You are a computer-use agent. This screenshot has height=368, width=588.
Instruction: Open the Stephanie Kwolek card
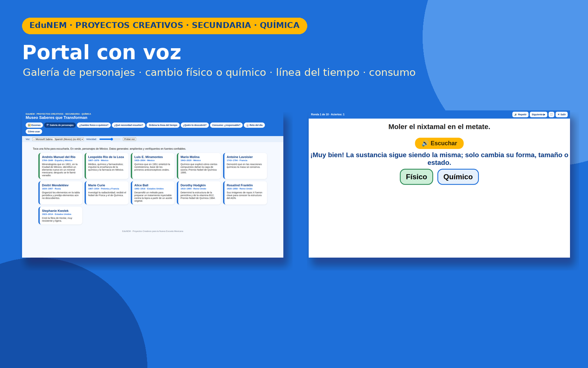point(61,216)
